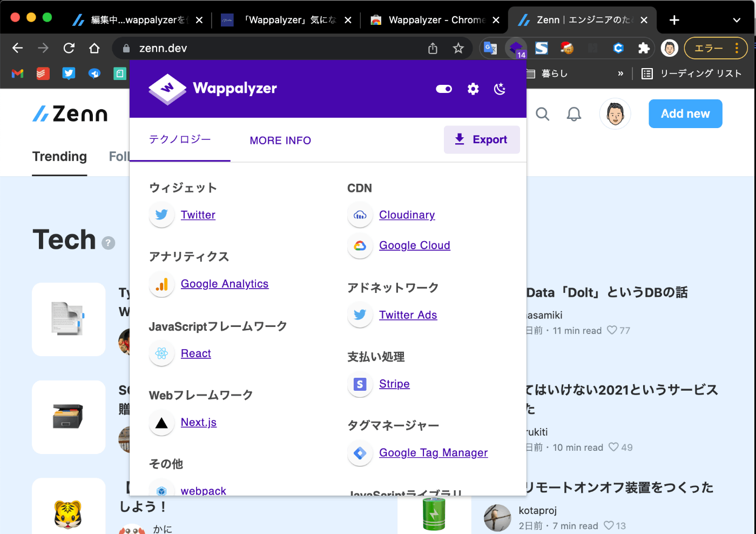Go back to the previous page
The height and width of the screenshot is (534, 756).
(18, 48)
